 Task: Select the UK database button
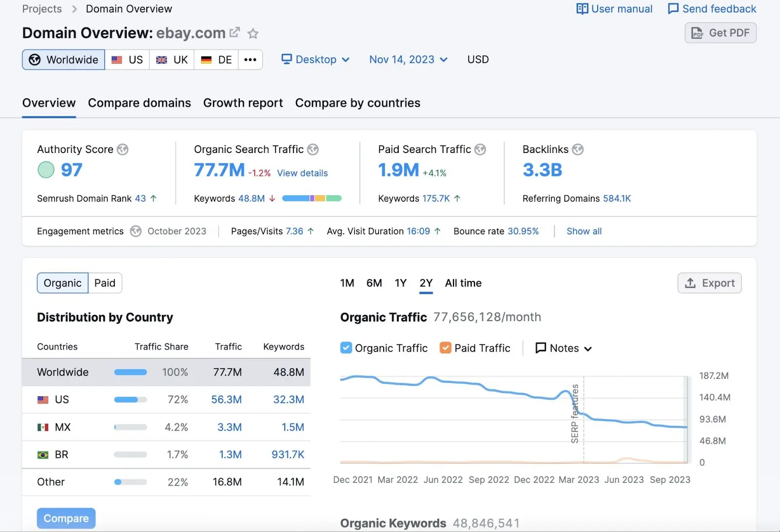tap(172, 59)
